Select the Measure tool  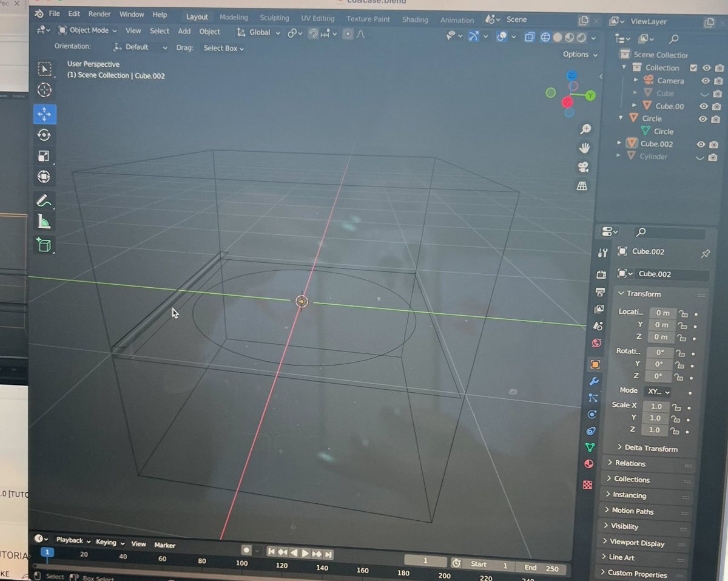click(44, 222)
